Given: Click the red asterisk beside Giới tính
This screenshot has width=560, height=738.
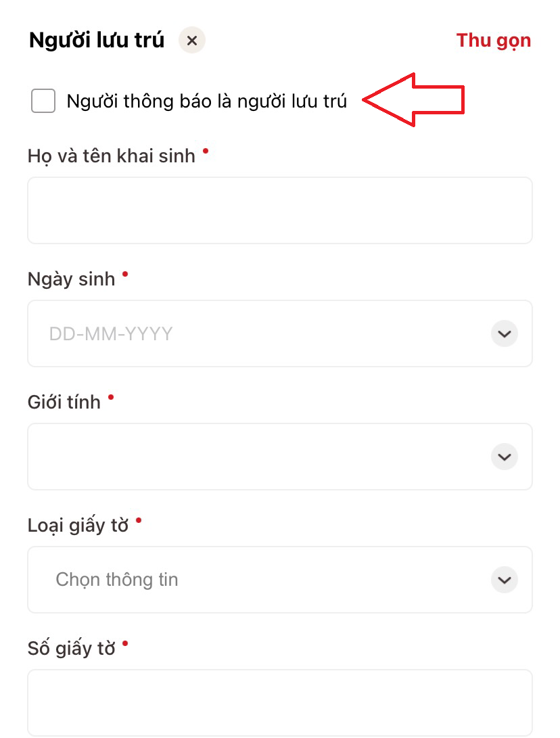Looking at the screenshot, I should click(x=110, y=397).
